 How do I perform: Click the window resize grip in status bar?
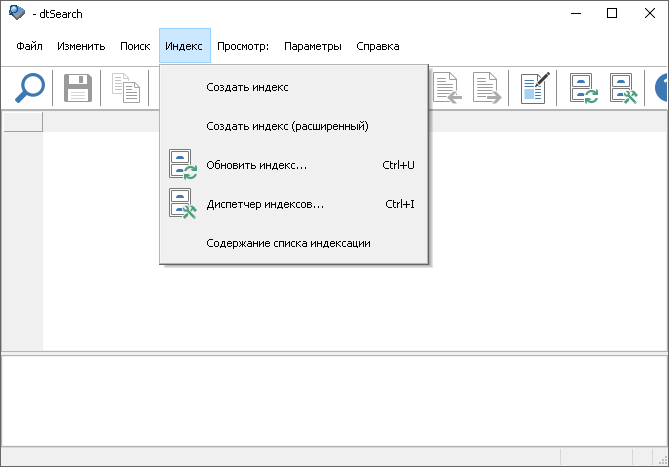[x=663, y=460]
